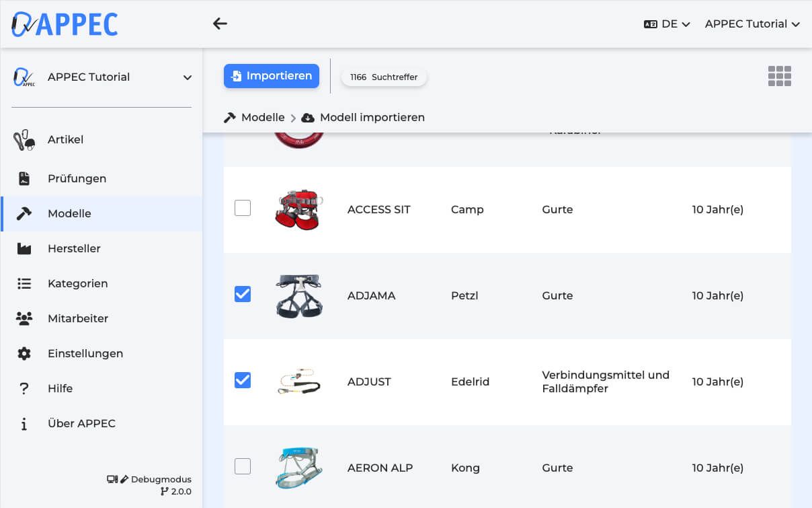Click the Artikel carabiner icon in sidebar

click(x=24, y=140)
